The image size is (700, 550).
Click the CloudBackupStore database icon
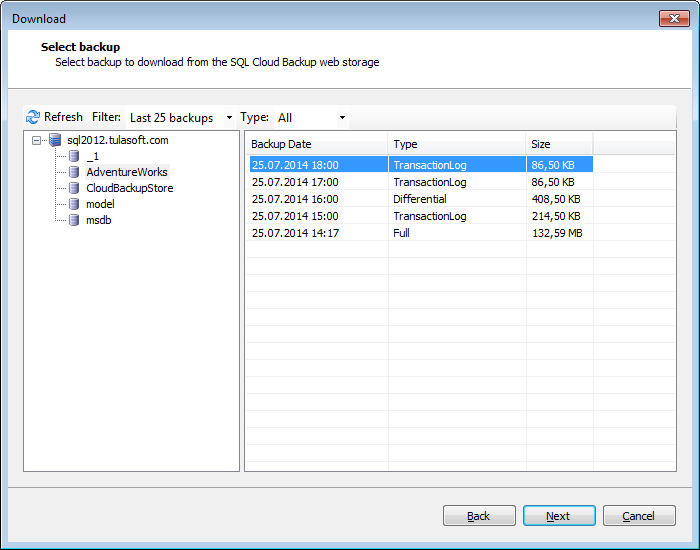tap(74, 188)
